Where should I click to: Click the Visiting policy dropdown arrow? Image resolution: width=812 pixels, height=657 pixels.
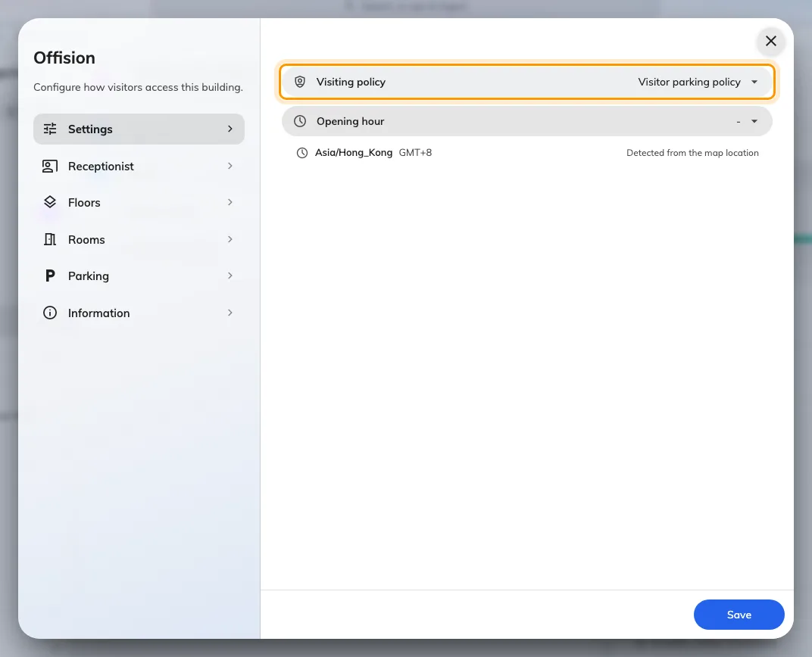[x=754, y=82]
